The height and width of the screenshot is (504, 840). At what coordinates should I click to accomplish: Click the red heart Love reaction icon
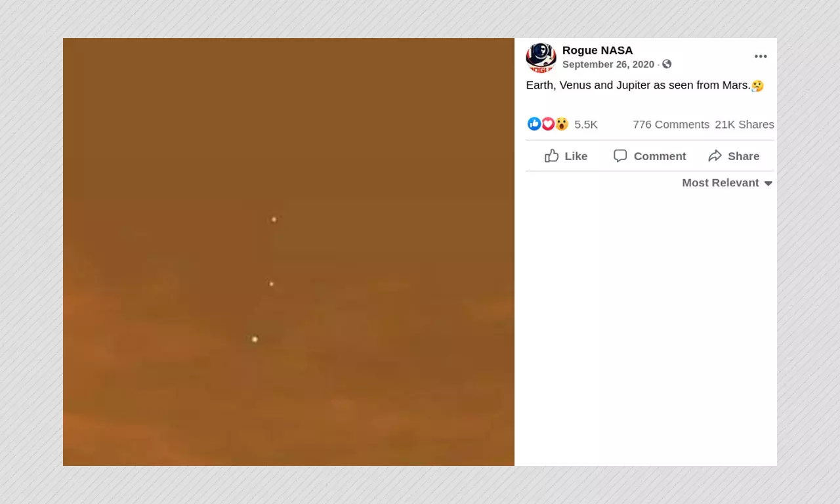pos(548,124)
